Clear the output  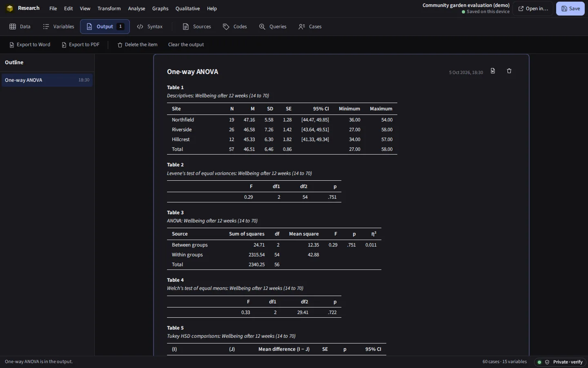(x=186, y=45)
